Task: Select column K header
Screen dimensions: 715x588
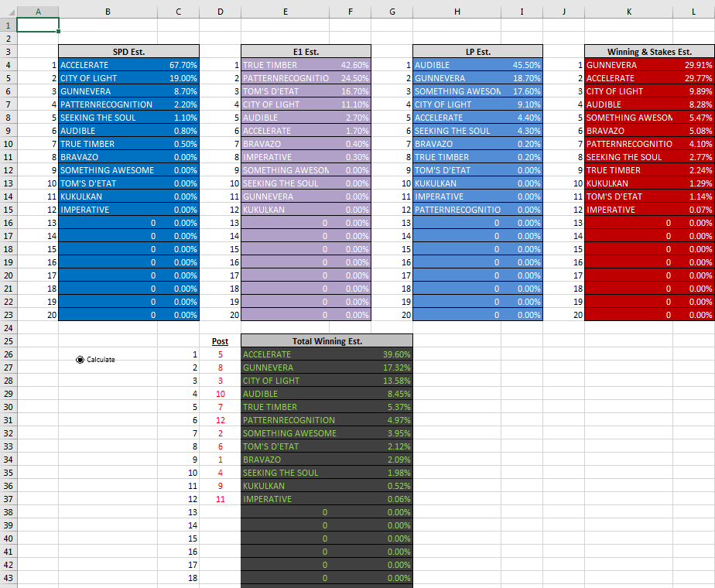Action: (628, 9)
